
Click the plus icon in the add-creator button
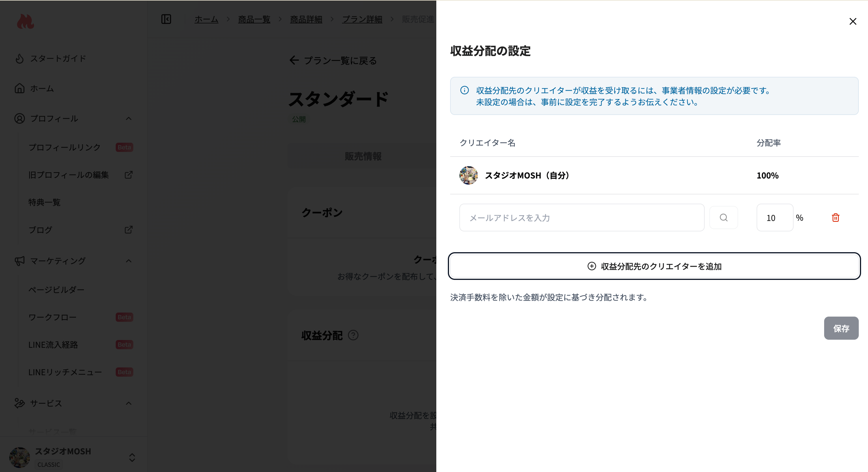coord(592,266)
